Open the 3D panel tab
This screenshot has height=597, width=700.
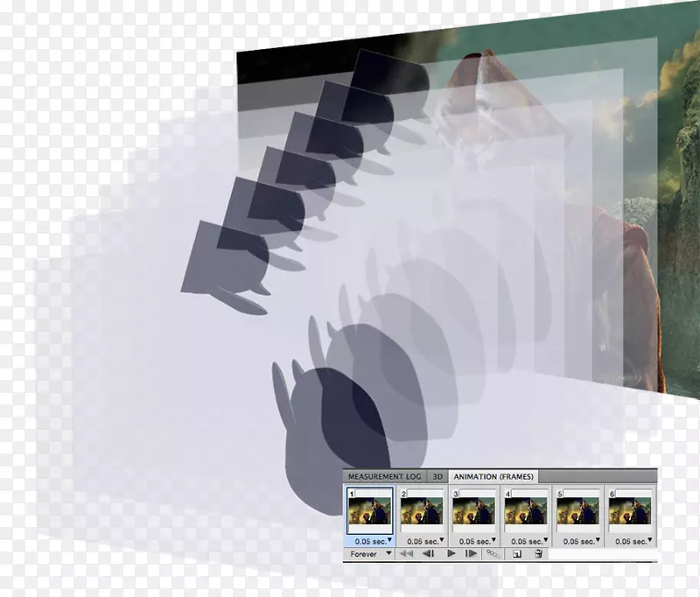437,476
